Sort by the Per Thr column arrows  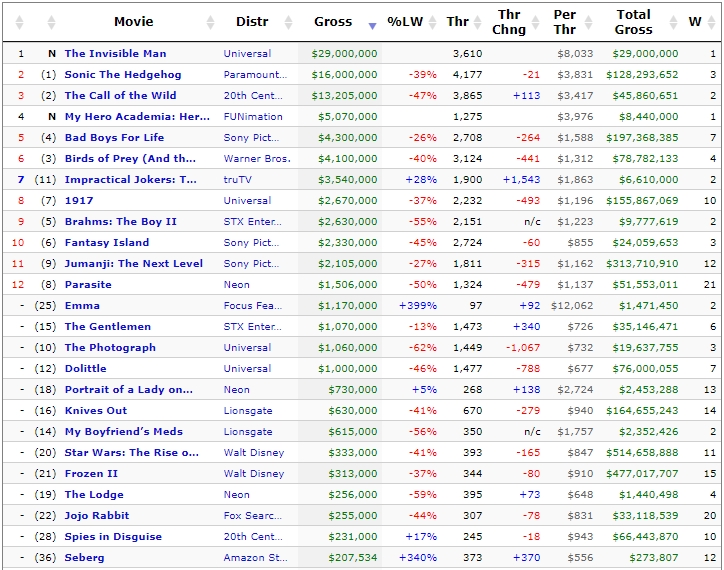click(589, 22)
